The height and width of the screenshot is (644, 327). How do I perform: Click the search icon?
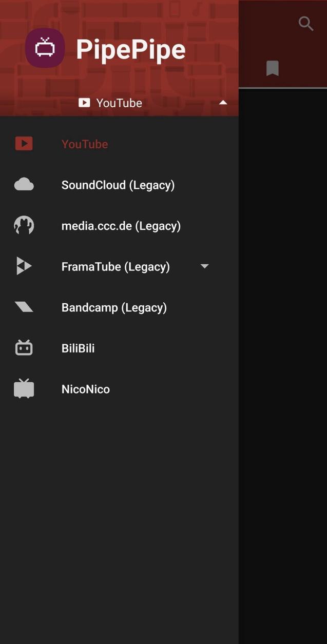tap(305, 23)
